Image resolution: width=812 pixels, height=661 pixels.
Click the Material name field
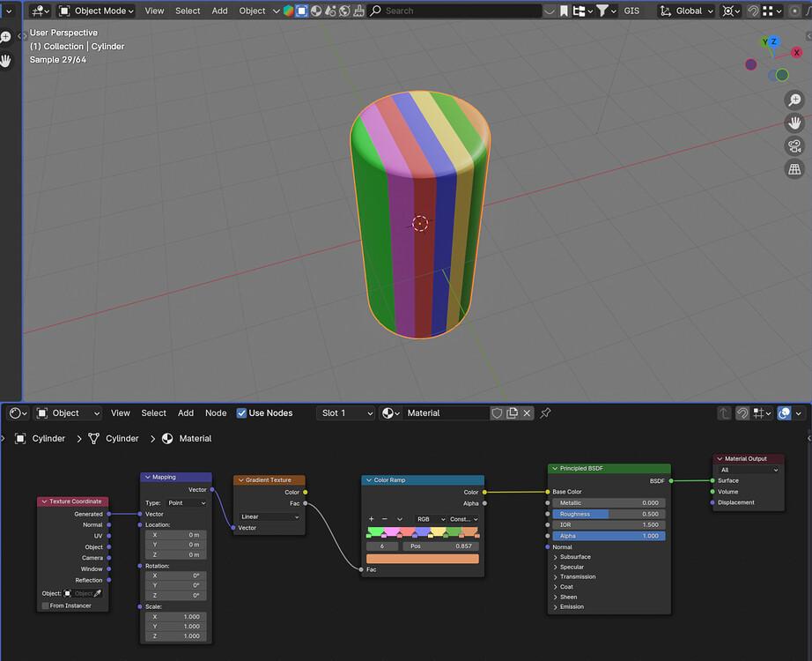pyautogui.click(x=447, y=413)
